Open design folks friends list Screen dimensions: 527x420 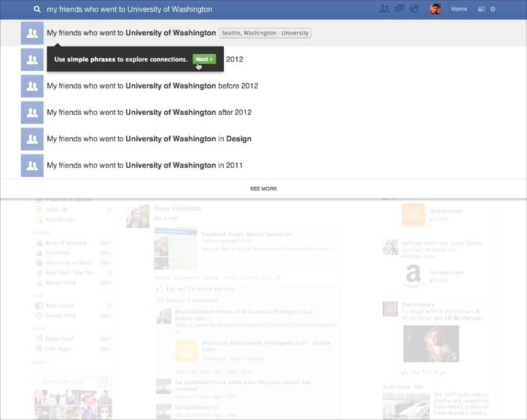coord(61,283)
